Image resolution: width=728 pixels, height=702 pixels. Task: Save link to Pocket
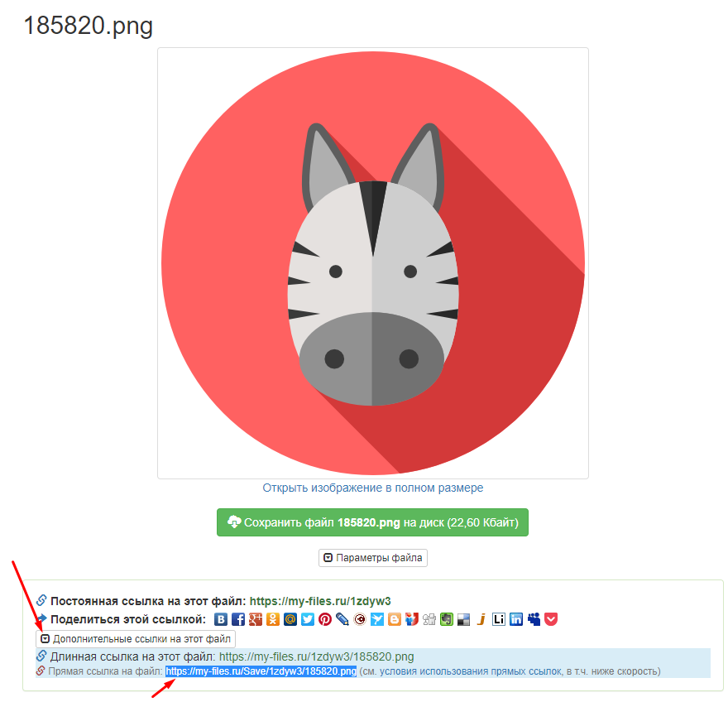pyautogui.click(x=551, y=619)
